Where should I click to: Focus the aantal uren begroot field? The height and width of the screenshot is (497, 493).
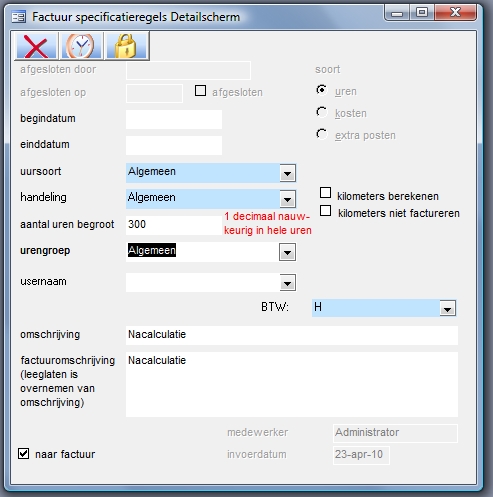pos(174,225)
